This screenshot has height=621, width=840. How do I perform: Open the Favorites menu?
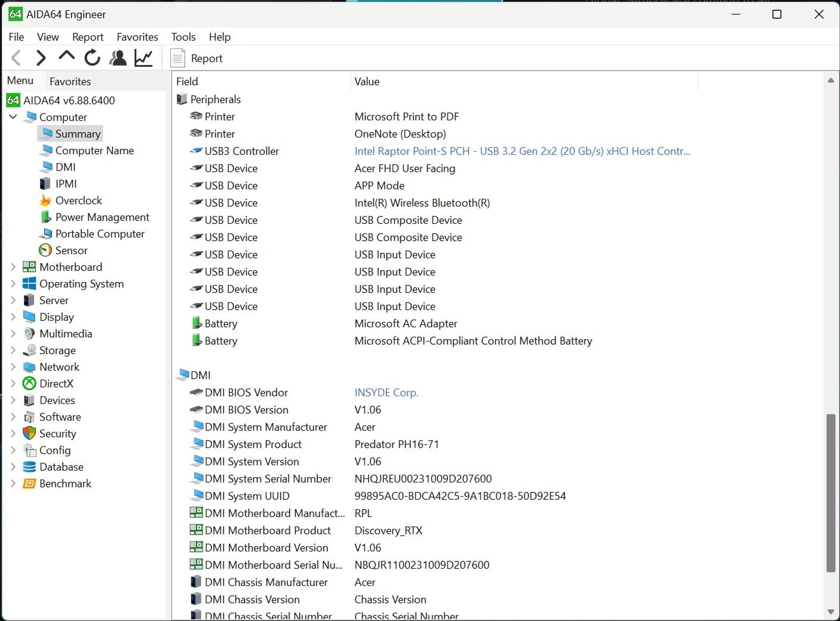(137, 37)
